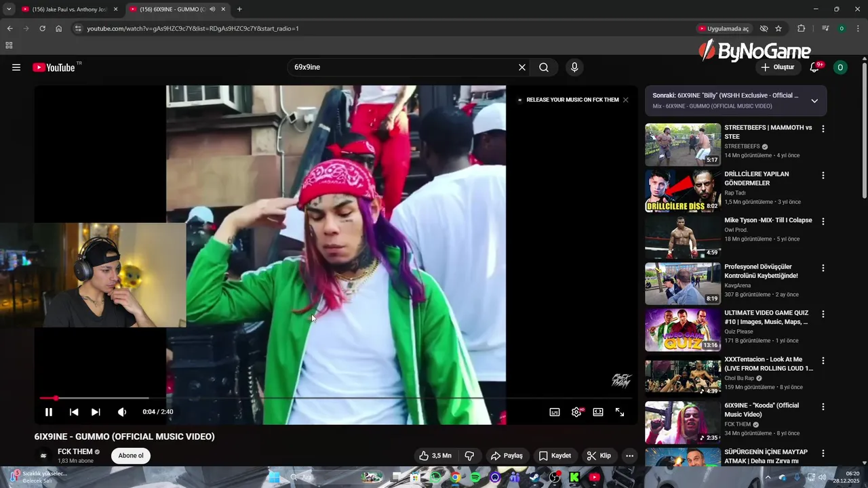
Task: Save the video with Kaydet
Action: 555,455
